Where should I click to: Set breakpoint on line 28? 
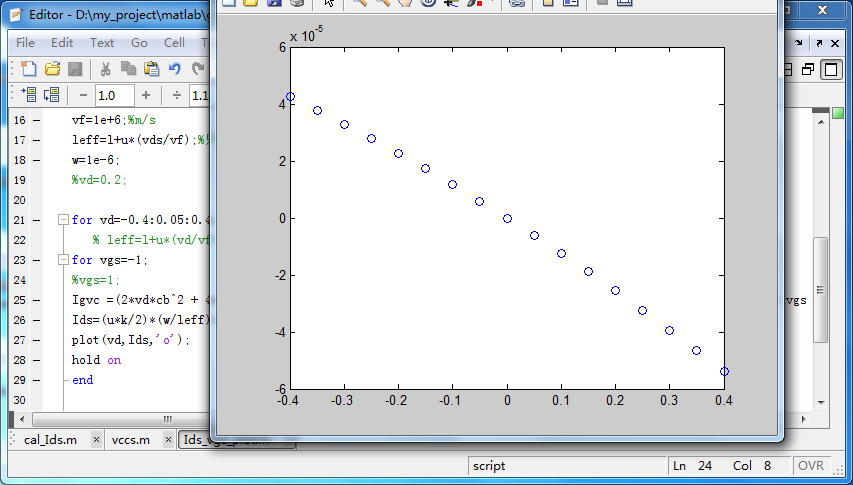[x=36, y=360]
